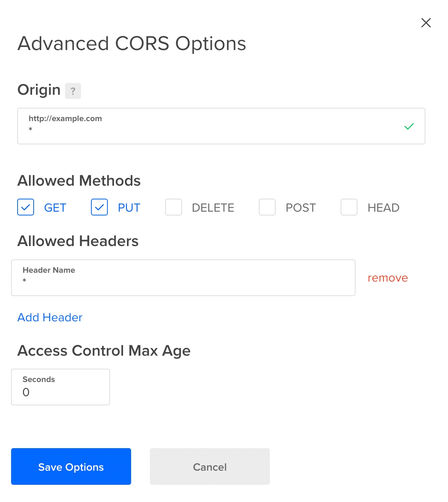Viewport: 448px width, 502px height.
Task: Remove the allowed header entry
Action: pos(388,278)
